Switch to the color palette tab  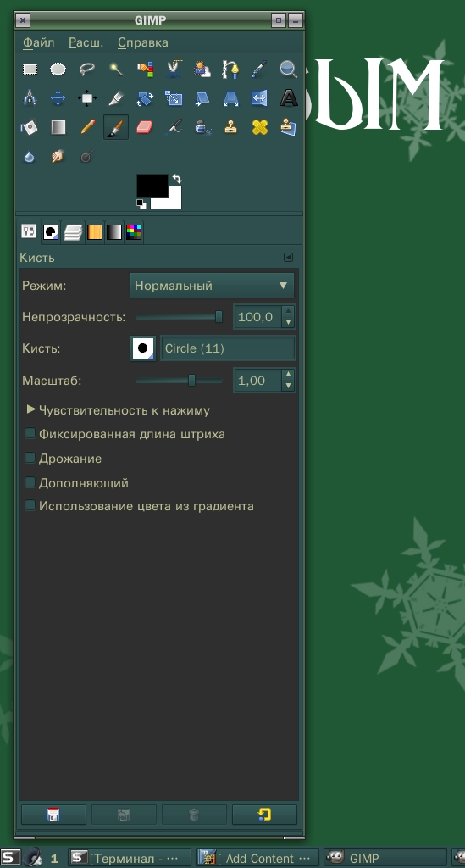134,232
